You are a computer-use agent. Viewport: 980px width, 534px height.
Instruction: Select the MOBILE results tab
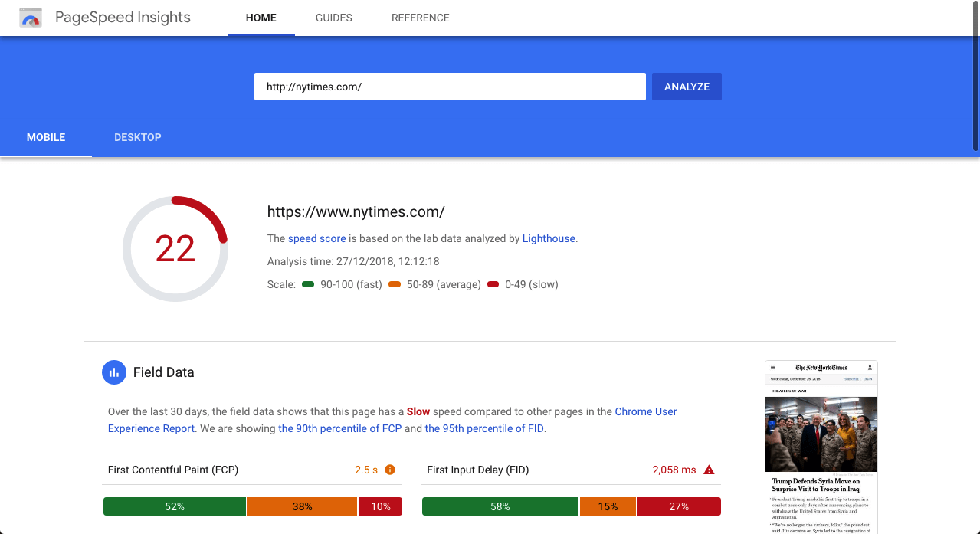46,137
